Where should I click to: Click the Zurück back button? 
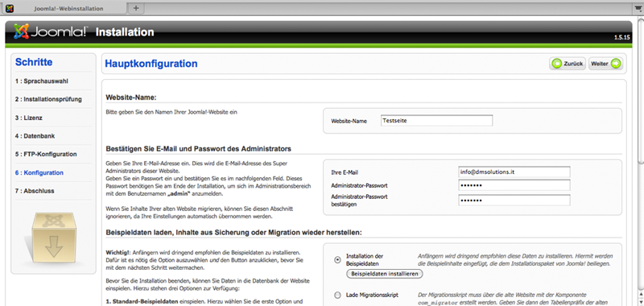568,64
